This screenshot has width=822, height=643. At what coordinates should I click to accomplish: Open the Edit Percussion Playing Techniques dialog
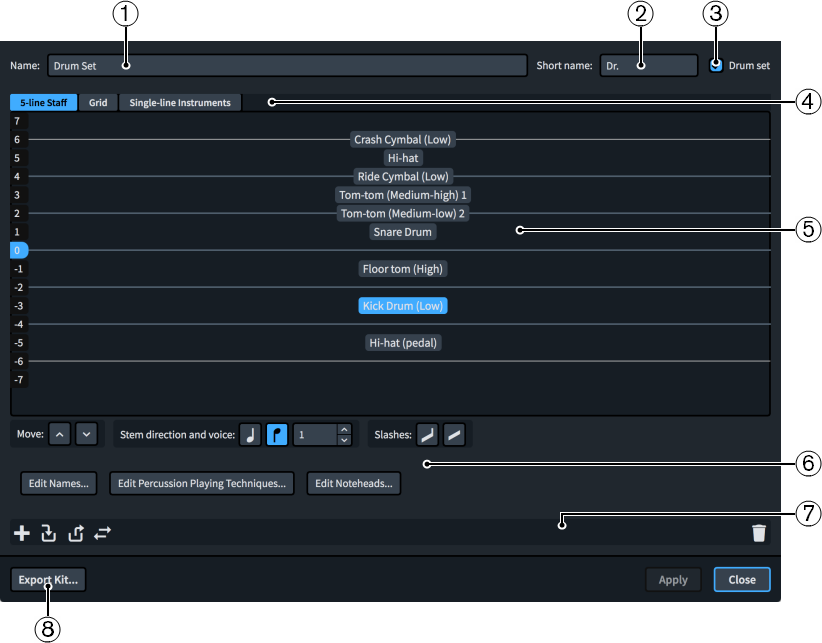[201, 483]
